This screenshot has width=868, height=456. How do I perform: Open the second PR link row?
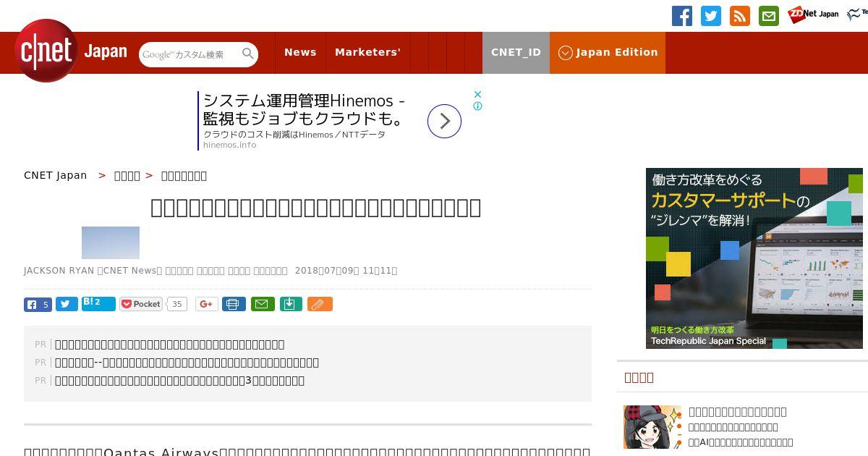click(187, 363)
